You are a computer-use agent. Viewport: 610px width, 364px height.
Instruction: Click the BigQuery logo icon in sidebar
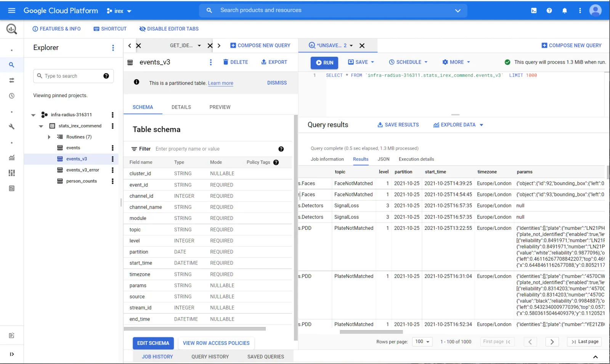(x=12, y=29)
